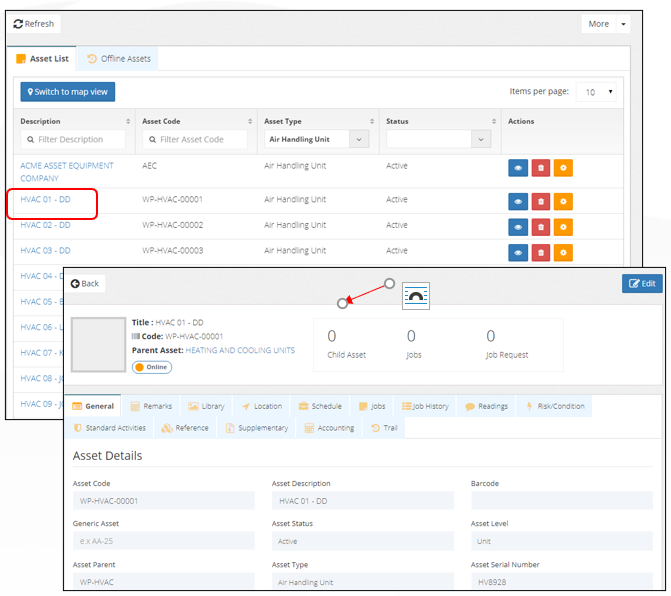Click the asset image placeholder thumbnail
The width and height of the screenshot is (671, 596).
click(x=98, y=344)
